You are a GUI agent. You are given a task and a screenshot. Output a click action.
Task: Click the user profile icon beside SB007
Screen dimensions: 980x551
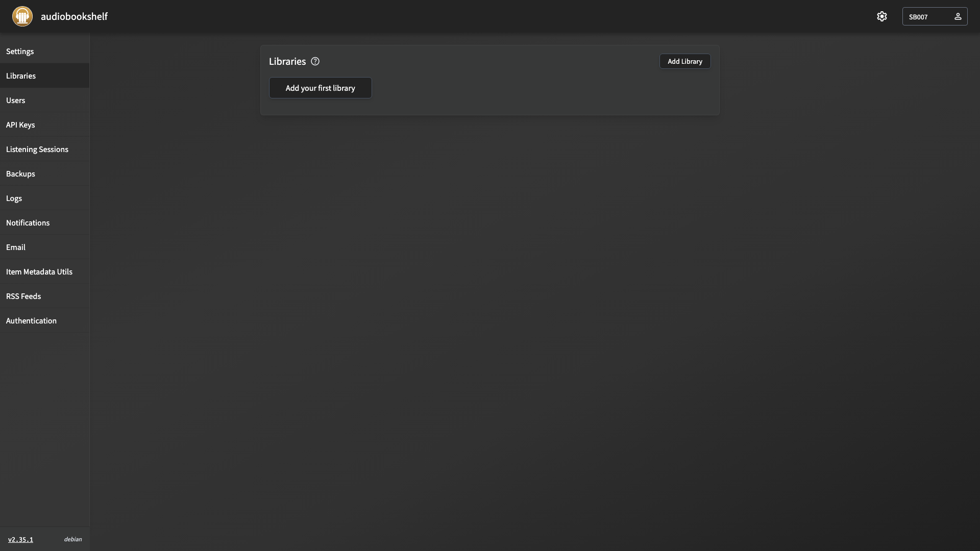click(958, 16)
